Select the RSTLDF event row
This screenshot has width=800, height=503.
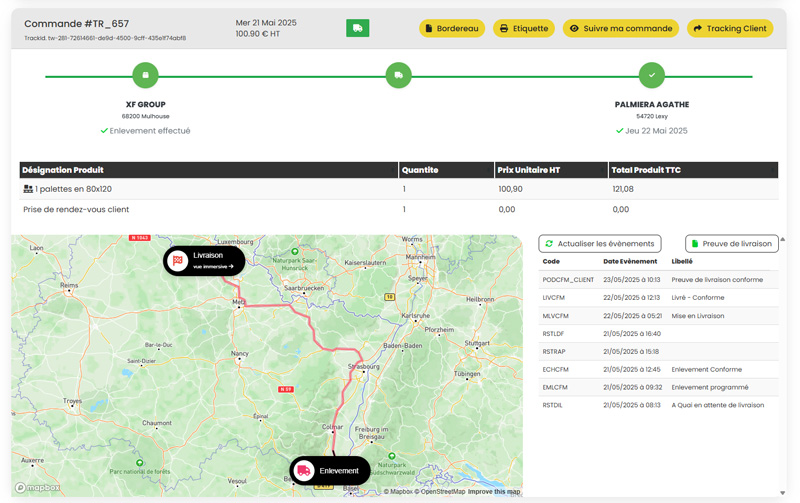[659, 334]
